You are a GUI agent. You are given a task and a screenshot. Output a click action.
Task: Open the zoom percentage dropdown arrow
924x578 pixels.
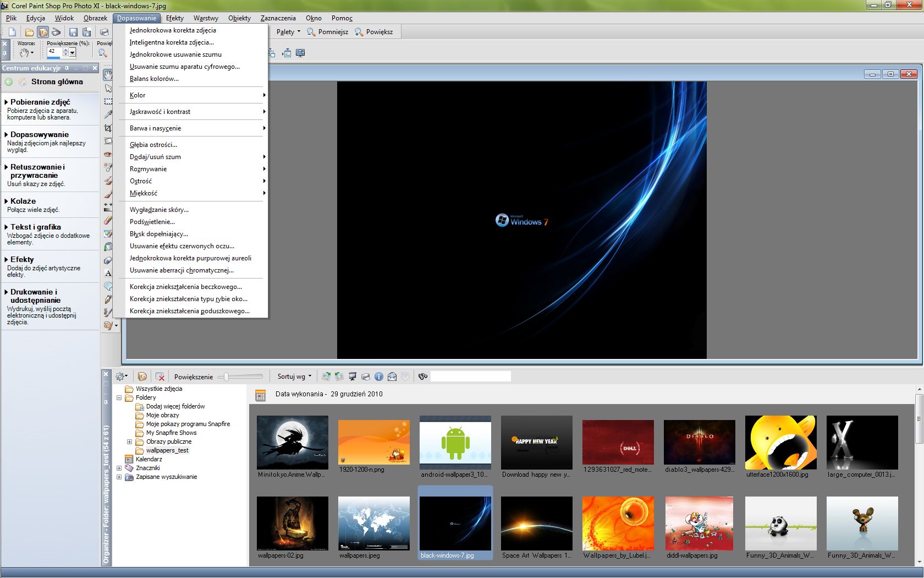pos(73,53)
